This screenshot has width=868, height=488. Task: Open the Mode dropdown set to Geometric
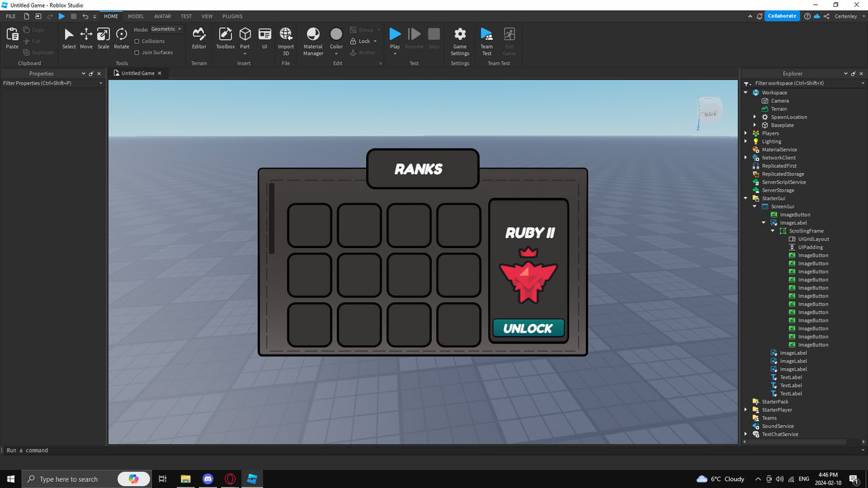166,29
